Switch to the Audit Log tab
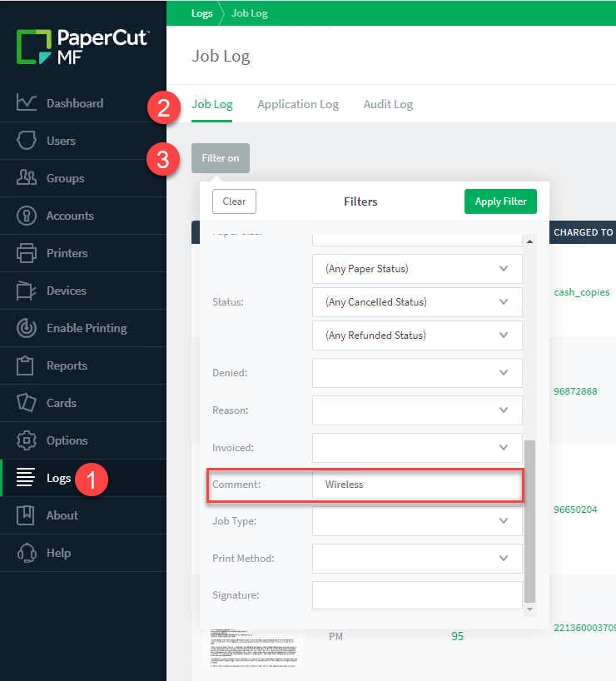 (388, 104)
